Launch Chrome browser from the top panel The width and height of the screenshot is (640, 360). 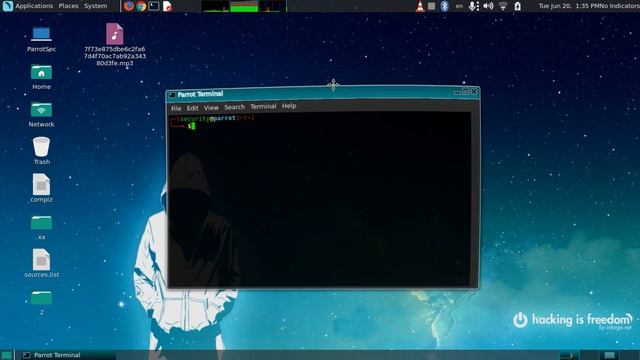[x=141, y=6]
